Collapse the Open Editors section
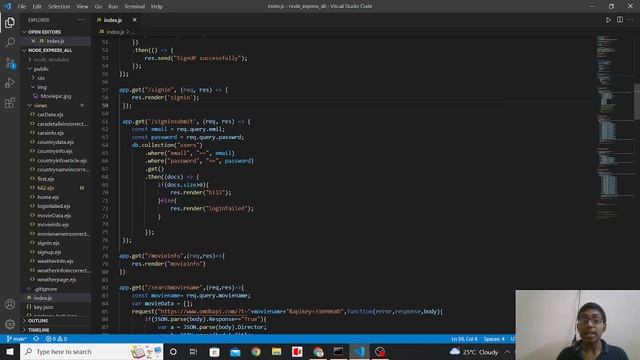This screenshot has height=360, width=640. (44, 32)
